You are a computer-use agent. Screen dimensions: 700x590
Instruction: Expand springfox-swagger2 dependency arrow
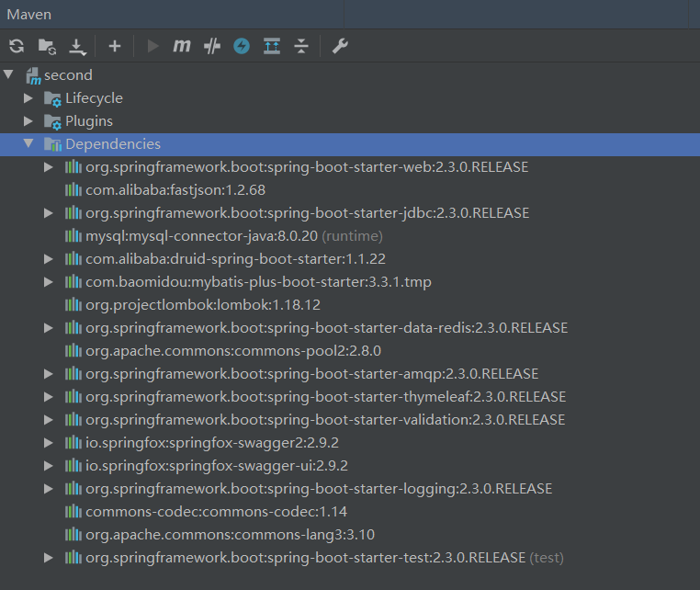48,443
